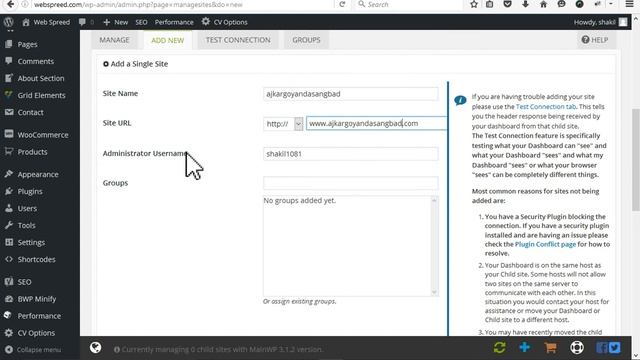
Task: Click browser home icon
Action: [x=543, y=4]
